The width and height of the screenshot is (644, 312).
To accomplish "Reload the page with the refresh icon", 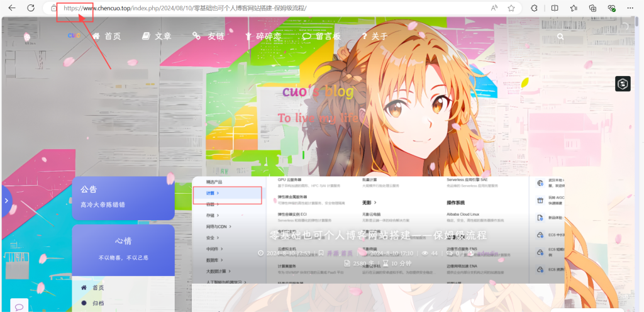I will click(31, 8).
